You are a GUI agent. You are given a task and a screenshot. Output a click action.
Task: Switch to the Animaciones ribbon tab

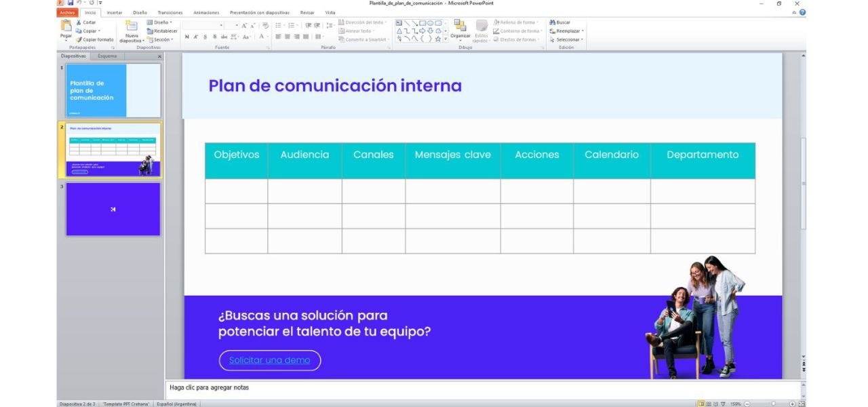tap(206, 12)
